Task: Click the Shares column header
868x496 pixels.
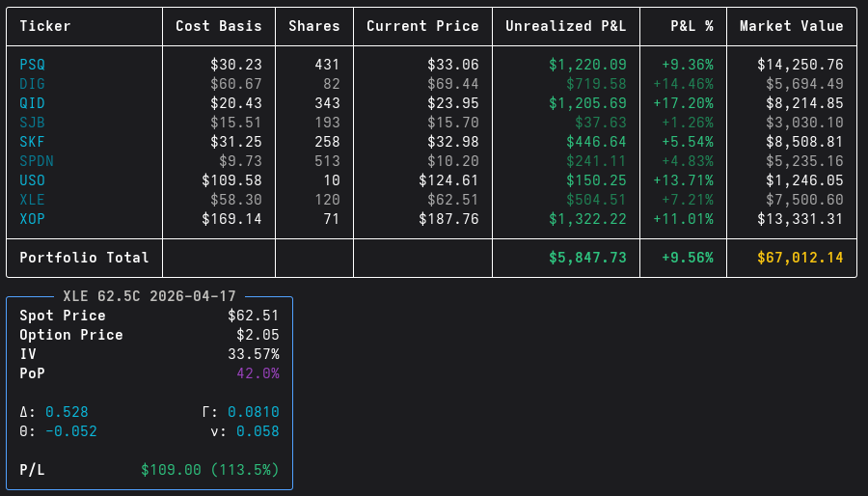Action: tap(313, 26)
